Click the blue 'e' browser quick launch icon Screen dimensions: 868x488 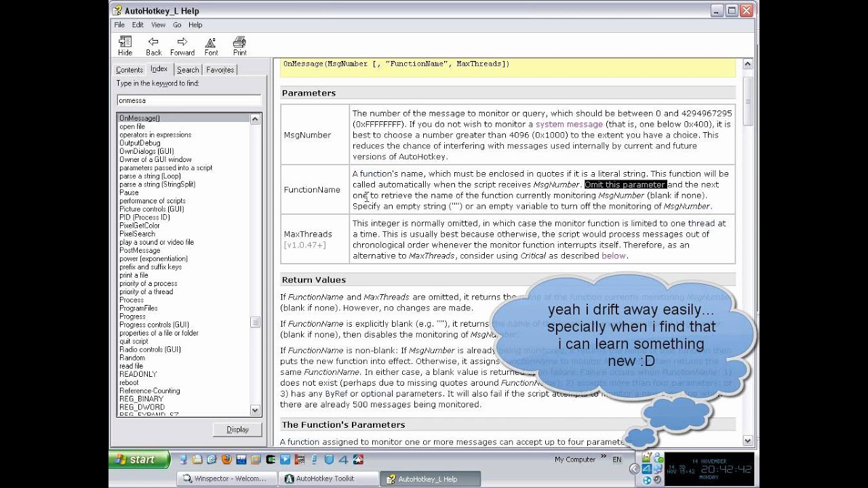(211, 459)
